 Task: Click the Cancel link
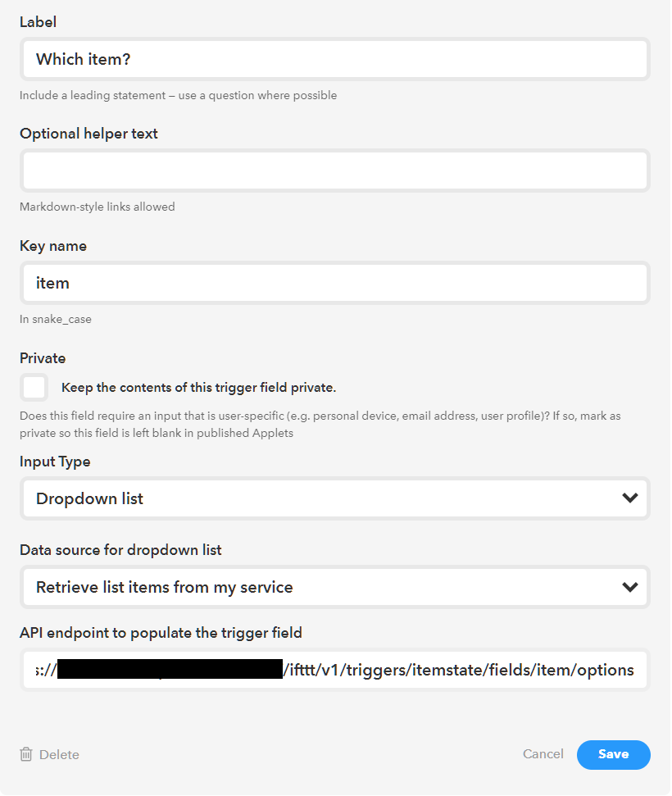[x=543, y=754]
